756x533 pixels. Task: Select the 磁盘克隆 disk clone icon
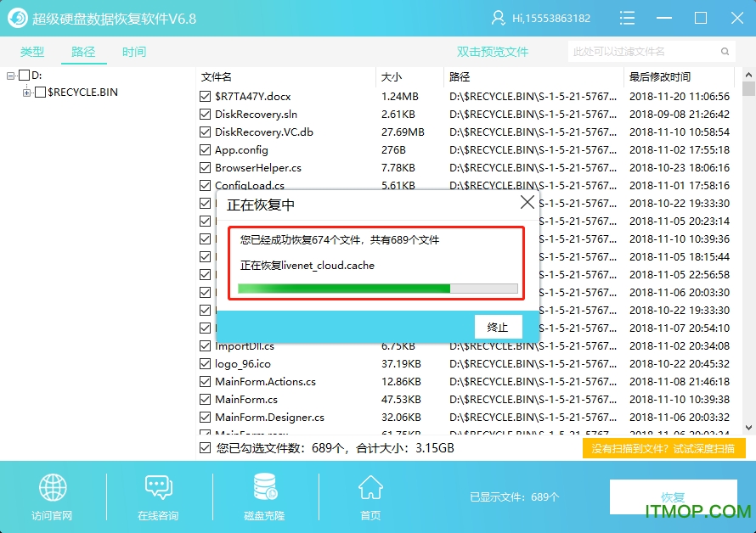point(263,490)
